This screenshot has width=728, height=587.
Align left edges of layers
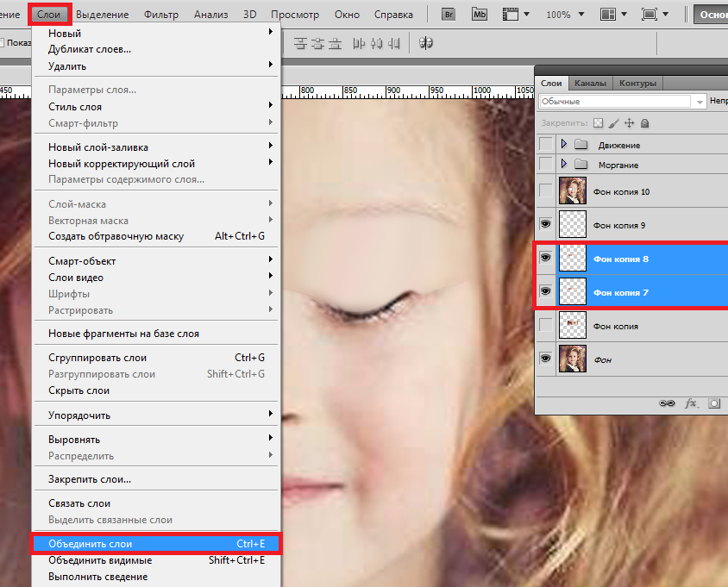coord(359,44)
